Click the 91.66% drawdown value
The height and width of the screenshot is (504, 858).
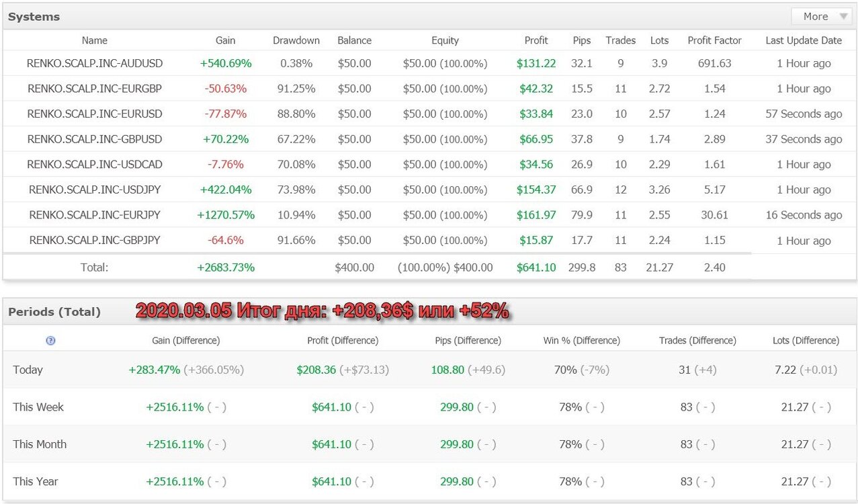point(296,241)
